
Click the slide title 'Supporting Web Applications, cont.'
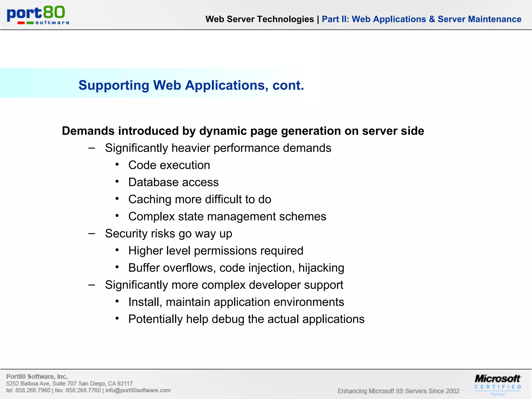(x=191, y=85)
